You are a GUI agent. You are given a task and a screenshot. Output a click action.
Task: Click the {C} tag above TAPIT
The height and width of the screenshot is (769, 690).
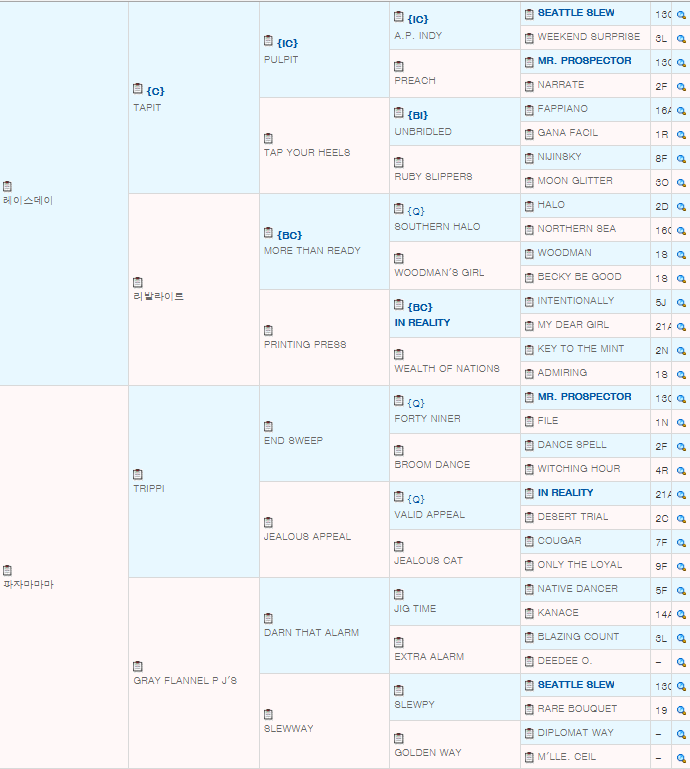[x=155, y=91]
